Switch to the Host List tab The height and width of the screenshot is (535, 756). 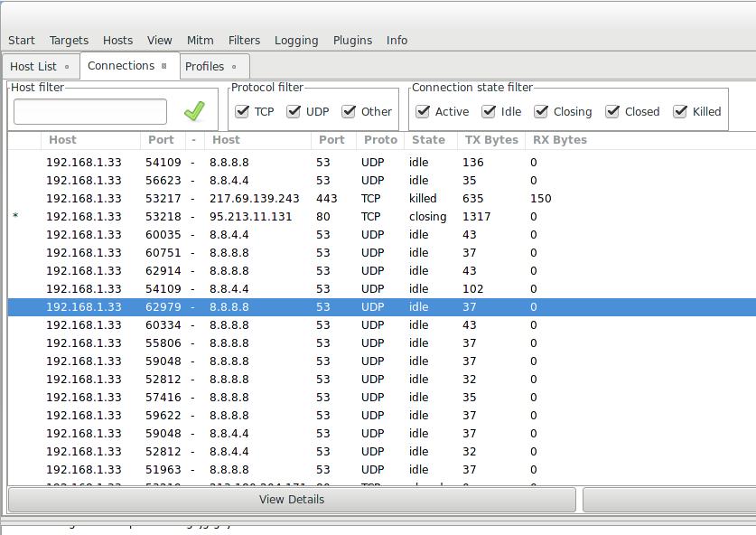[33, 66]
